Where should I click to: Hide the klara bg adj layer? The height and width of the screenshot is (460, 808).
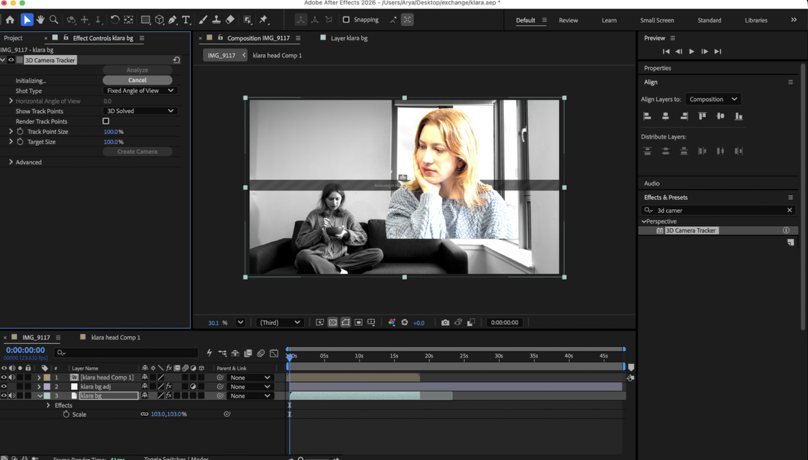coord(4,386)
